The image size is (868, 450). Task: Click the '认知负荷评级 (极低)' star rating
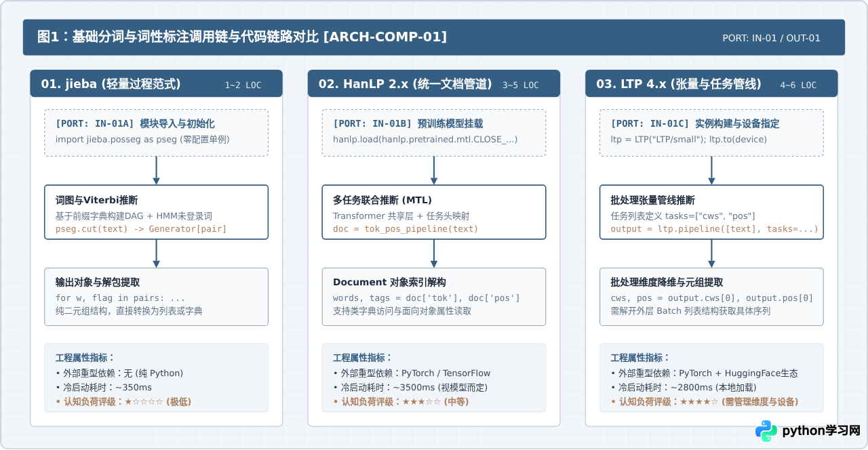(x=123, y=402)
